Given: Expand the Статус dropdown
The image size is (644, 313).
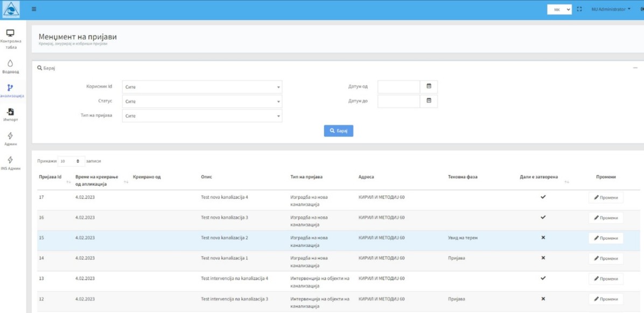Looking at the screenshot, I should click(x=202, y=101).
